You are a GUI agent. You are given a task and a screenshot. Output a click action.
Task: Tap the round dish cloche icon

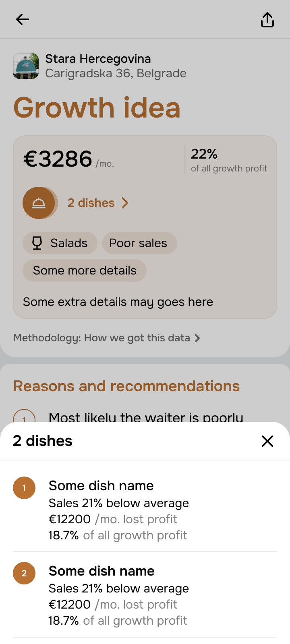(x=39, y=203)
